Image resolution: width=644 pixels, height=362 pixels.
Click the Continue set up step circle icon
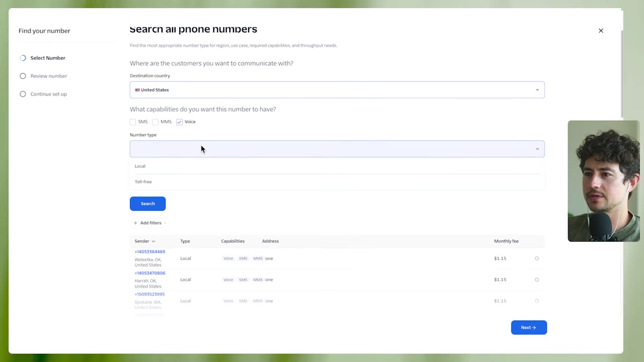[23, 94]
